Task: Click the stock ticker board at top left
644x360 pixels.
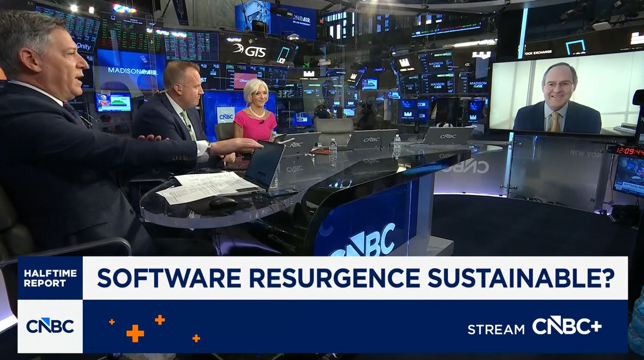Action: [68, 24]
